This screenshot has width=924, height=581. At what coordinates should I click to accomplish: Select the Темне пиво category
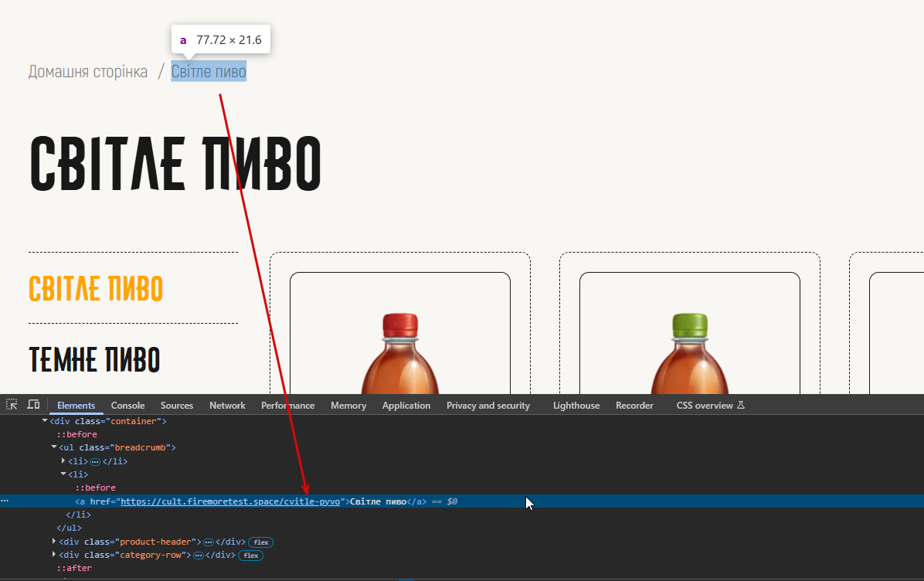[94, 359]
